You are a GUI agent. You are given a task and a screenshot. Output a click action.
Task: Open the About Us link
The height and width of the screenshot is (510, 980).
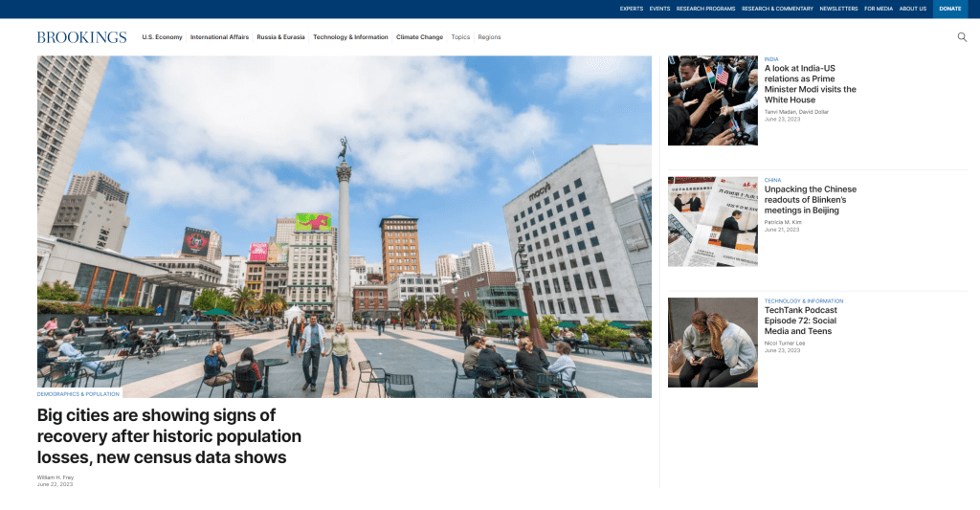click(x=912, y=9)
